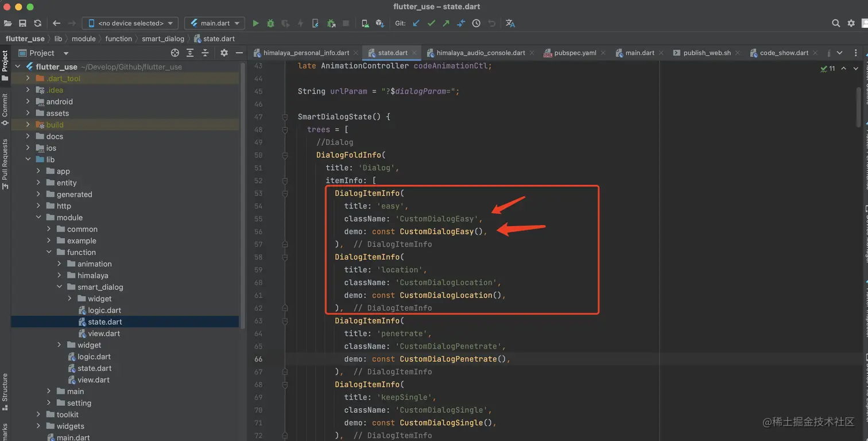Open the Pull Requests tool window
The width and height of the screenshot is (868, 441).
point(5,164)
